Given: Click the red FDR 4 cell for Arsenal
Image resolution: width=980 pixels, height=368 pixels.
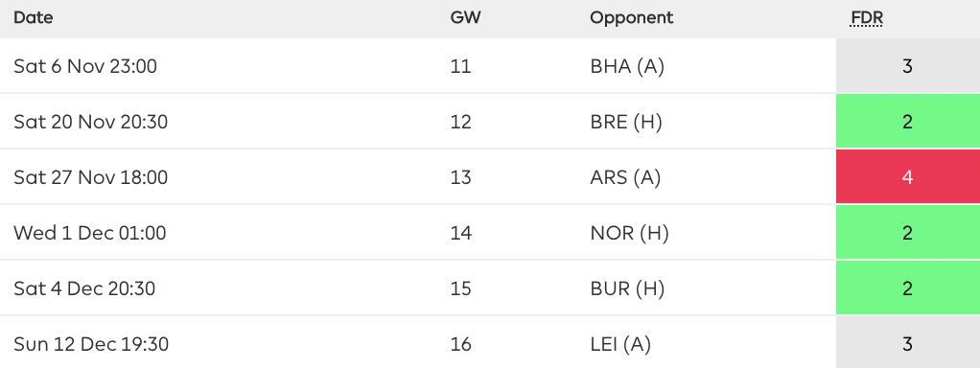Looking at the screenshot, I should pyautogui.click(x=908, y=177).
